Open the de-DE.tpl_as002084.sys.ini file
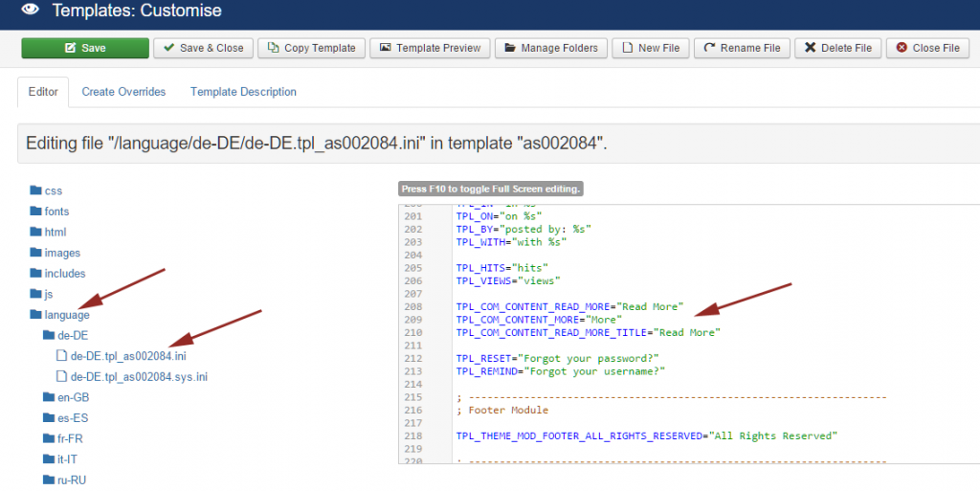This screenshot has width=980, height=491. click(132, 377)
